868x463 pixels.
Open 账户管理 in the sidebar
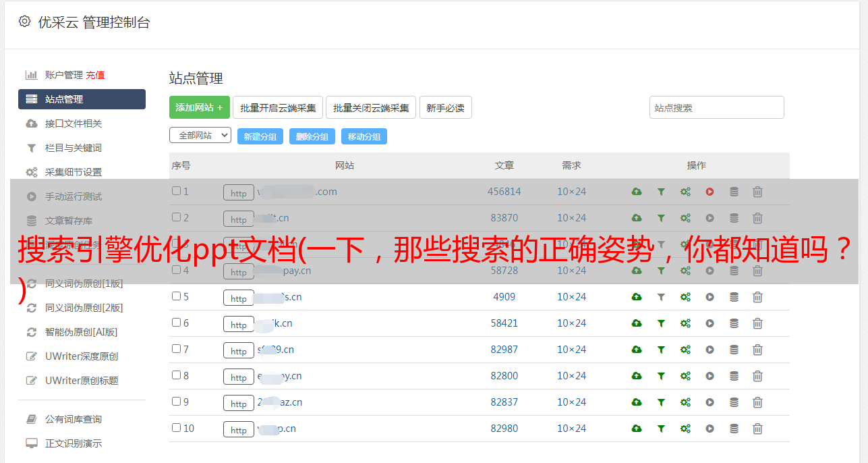click(x=63, y=75)
